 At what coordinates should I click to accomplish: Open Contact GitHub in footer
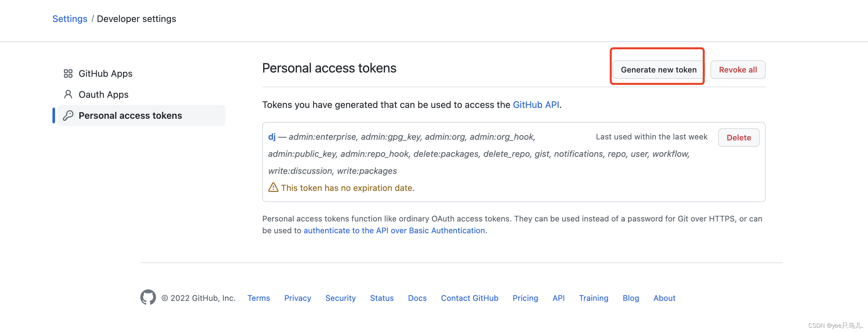(x=469, y=298)
